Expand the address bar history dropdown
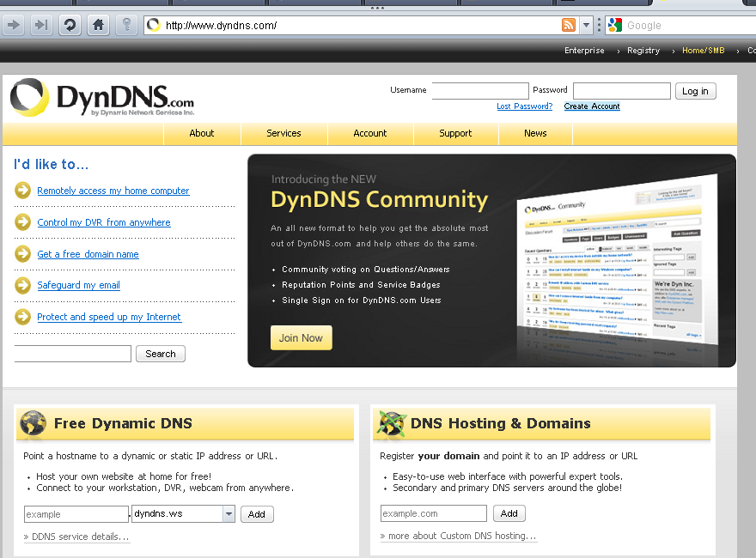 [x=586, y=25]
